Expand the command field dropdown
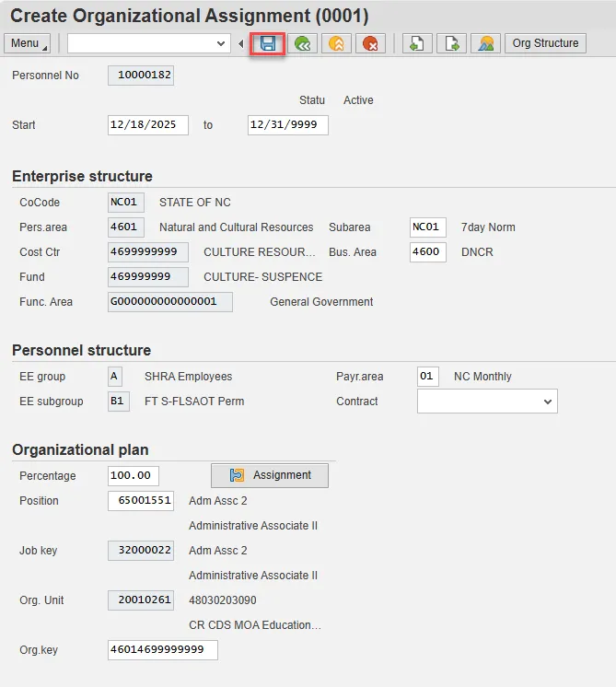 [x=221, y=43]
